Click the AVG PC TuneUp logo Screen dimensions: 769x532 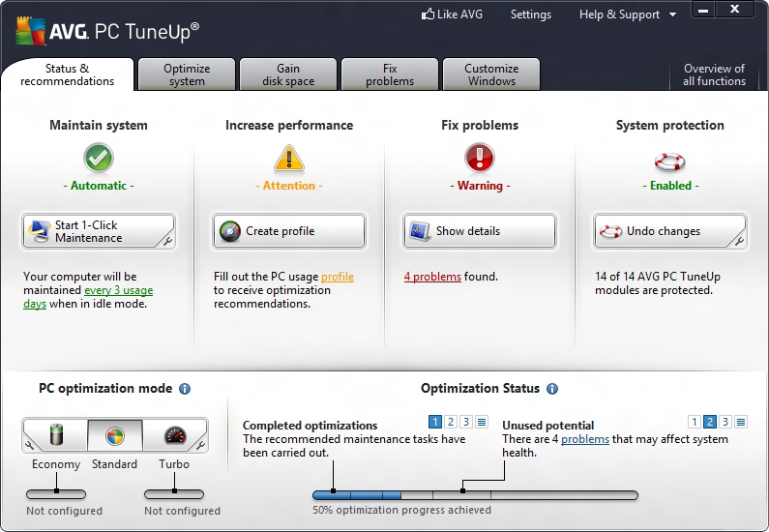[107, 30]
